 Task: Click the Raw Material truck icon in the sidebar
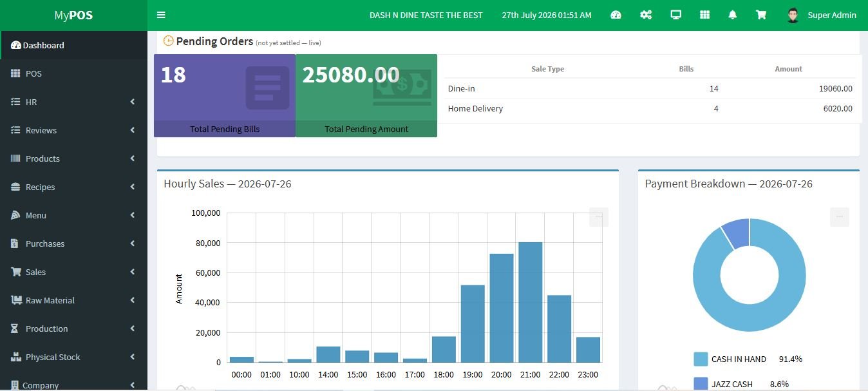point(16,300)
